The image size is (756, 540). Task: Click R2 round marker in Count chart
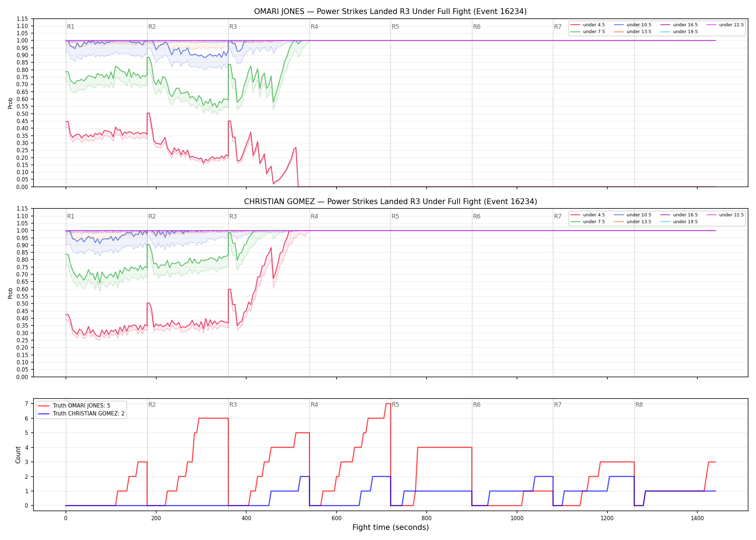click(x=152, y=405)
